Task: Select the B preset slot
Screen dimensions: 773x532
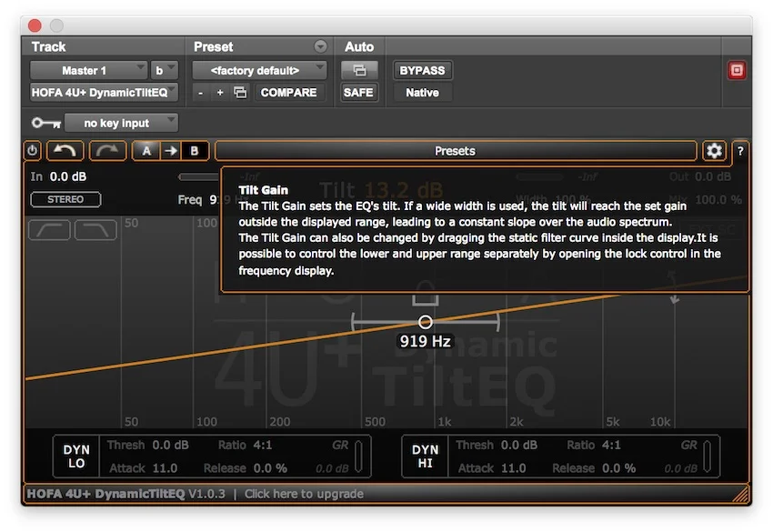Action: [x=195, y=151]
